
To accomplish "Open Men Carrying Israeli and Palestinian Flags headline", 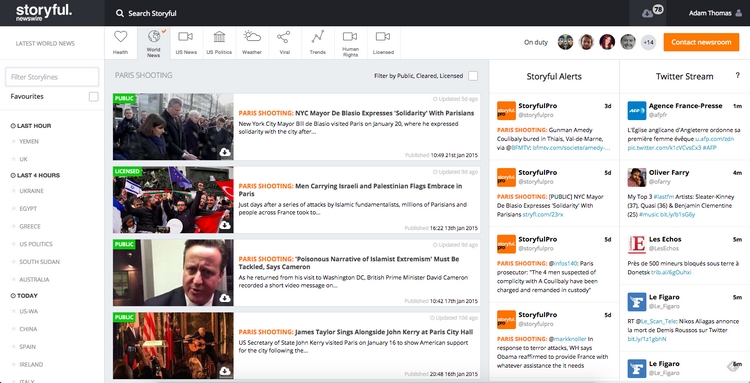I will tap(350, 190).
